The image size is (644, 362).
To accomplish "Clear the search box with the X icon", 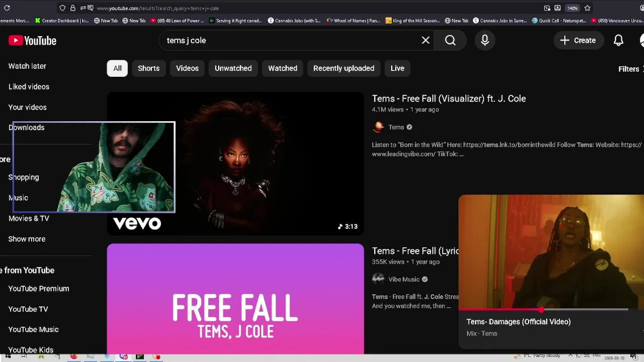I will (x=426, y=40).
